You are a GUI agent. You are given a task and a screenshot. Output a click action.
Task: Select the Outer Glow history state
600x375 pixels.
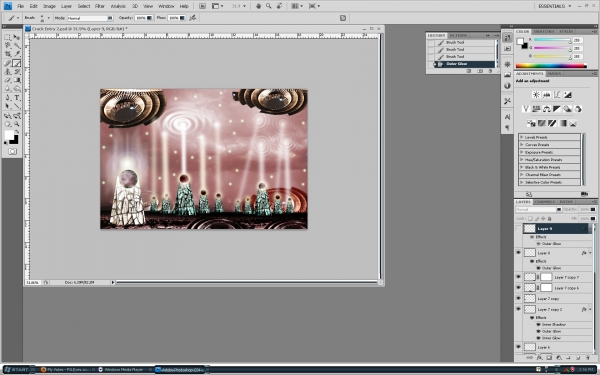(x=464, y=64)
